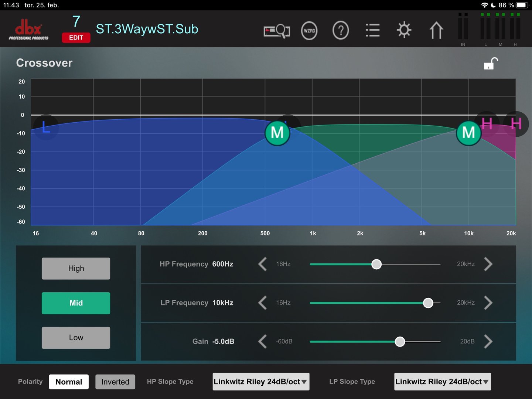Decrease HP Frequency with left arrow

(x=263, y=264)
